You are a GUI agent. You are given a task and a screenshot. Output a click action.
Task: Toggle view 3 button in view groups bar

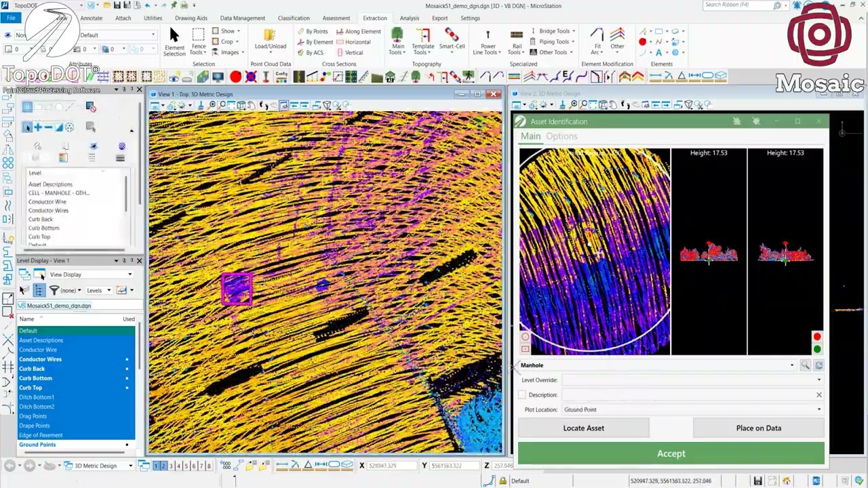tap(171, 466)
